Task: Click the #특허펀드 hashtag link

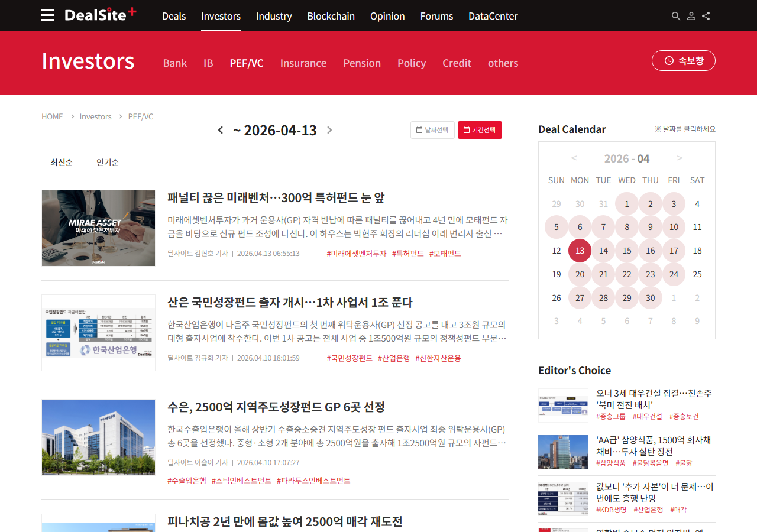Action: (x=407, y=254)
